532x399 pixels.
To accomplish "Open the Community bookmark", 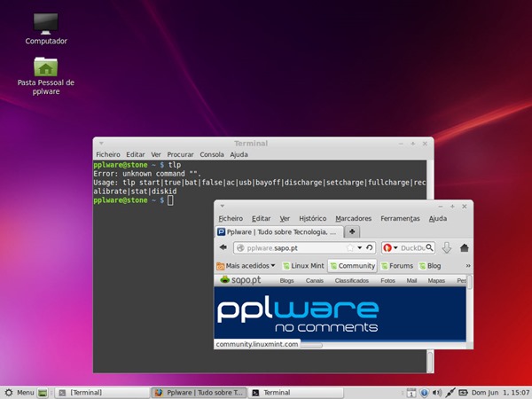I will pos(353,266).
